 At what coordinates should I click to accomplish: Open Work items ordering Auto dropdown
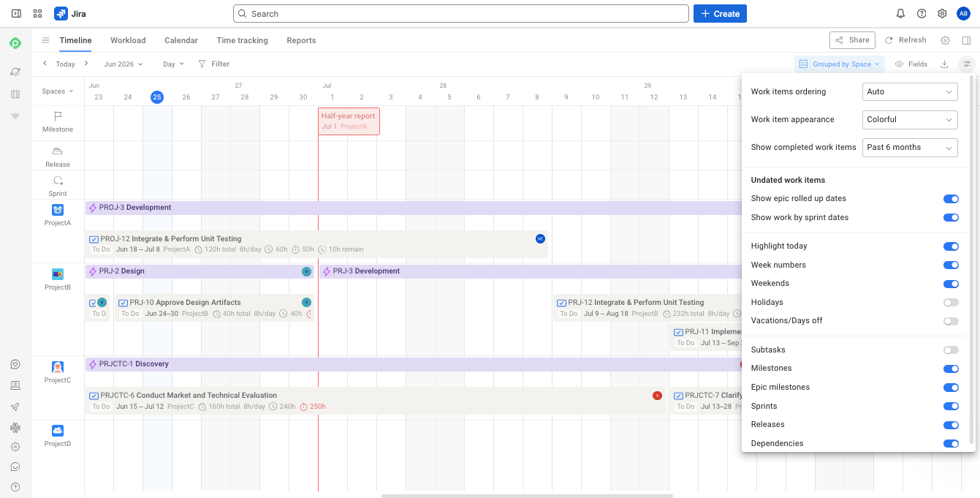pyautogui.click(x=910, y=91)
